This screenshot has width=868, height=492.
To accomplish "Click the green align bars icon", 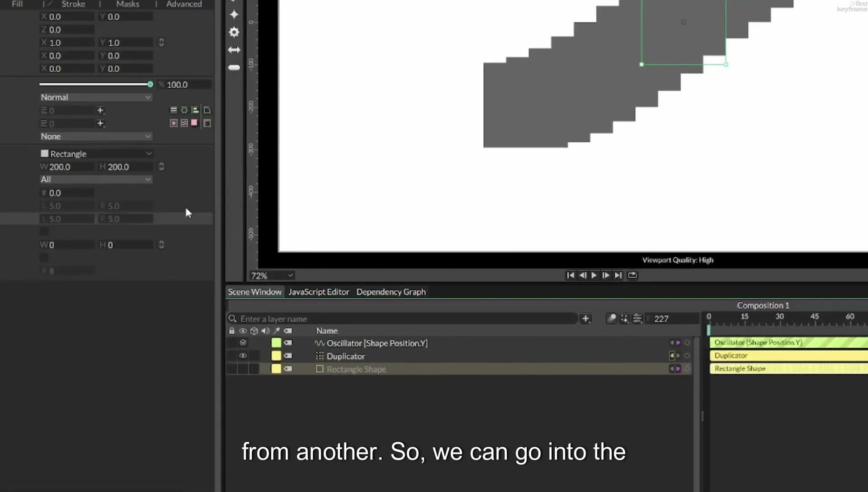I will click(x=195, y=110).
